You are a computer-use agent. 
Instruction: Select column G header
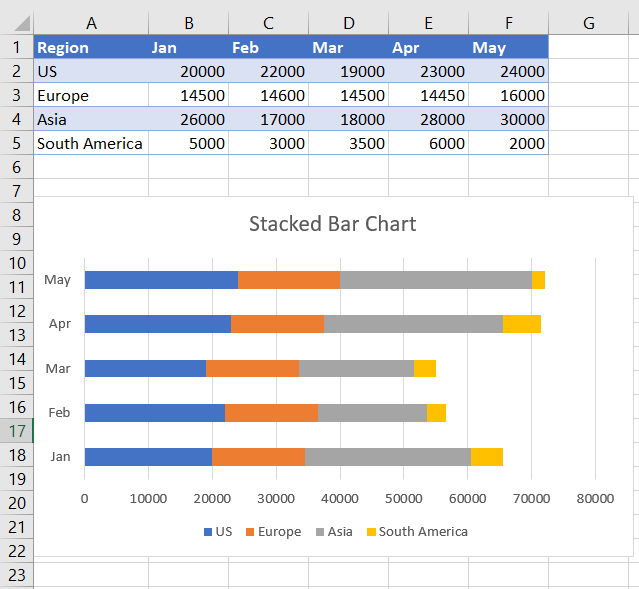(588, 23)
